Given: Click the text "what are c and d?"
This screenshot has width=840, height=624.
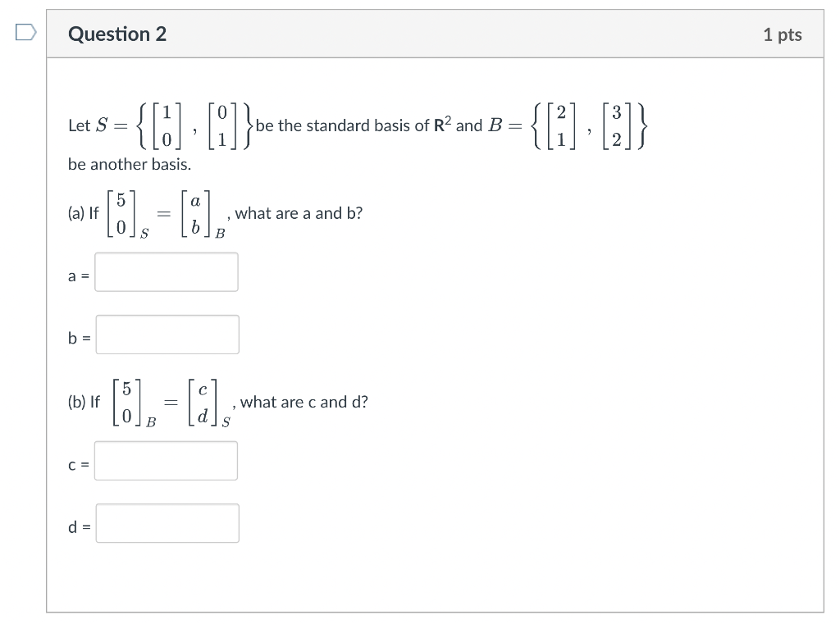Looking at the screenshot, I should coord(304,402).
